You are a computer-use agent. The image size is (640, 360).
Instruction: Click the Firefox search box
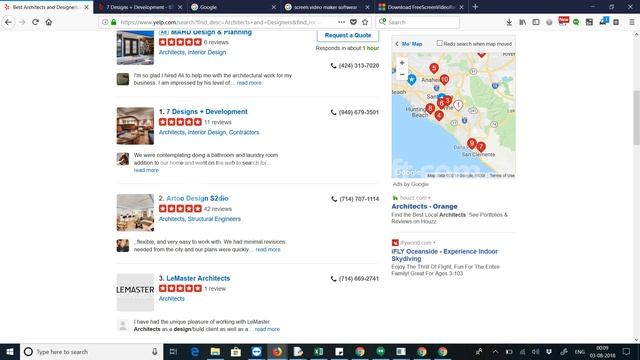[x=417, y=22]
